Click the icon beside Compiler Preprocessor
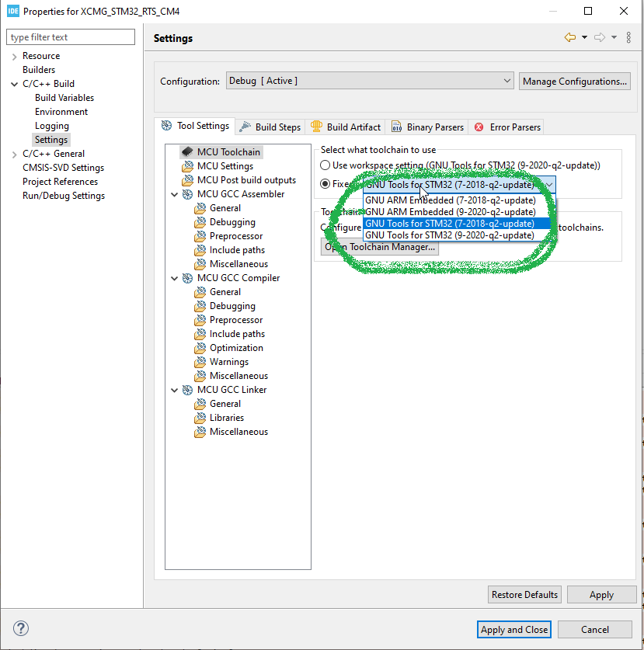Screen dimensions: 644x650 [200, 320]
